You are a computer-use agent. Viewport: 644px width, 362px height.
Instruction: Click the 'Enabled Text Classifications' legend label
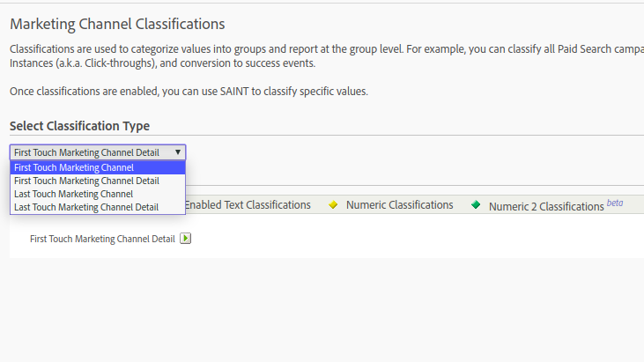[248, 205]
